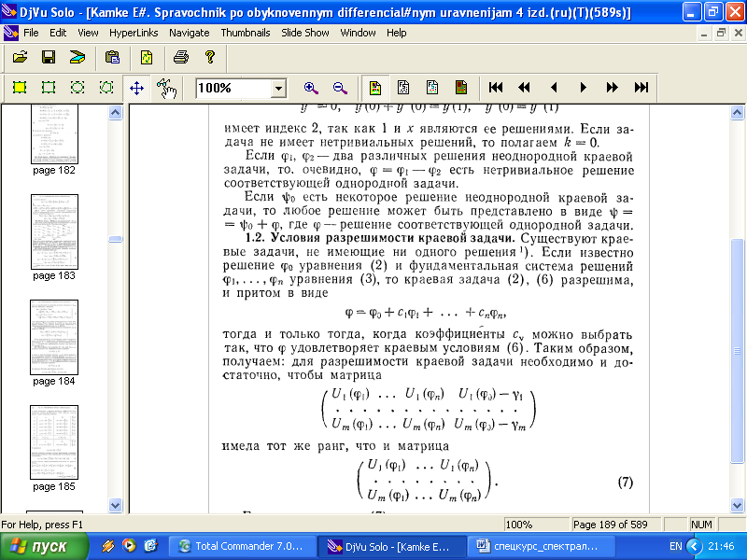Launch the media player quick launch icon
The image size is (747, 560).
coord(129,546)
